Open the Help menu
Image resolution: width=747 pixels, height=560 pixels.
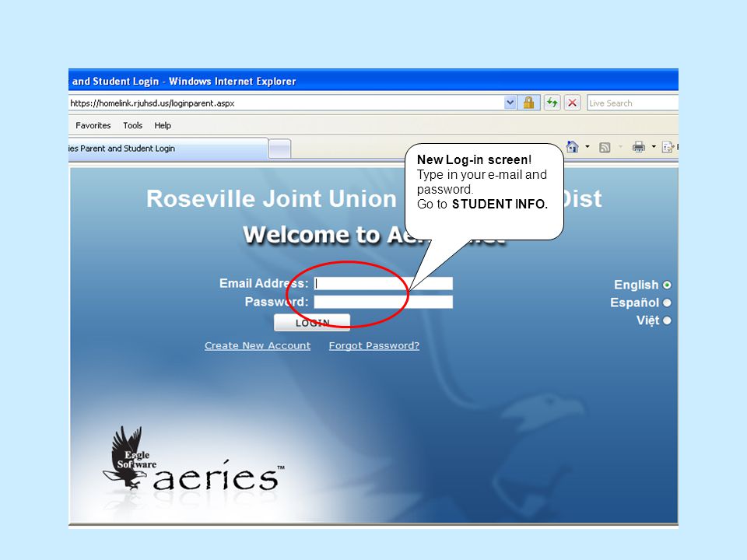pos(163,125)
